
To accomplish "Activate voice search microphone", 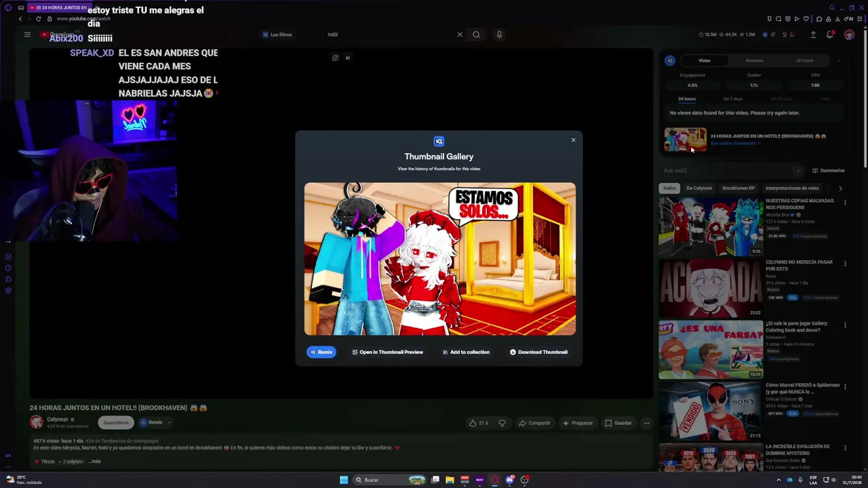I will click(499, 35).
